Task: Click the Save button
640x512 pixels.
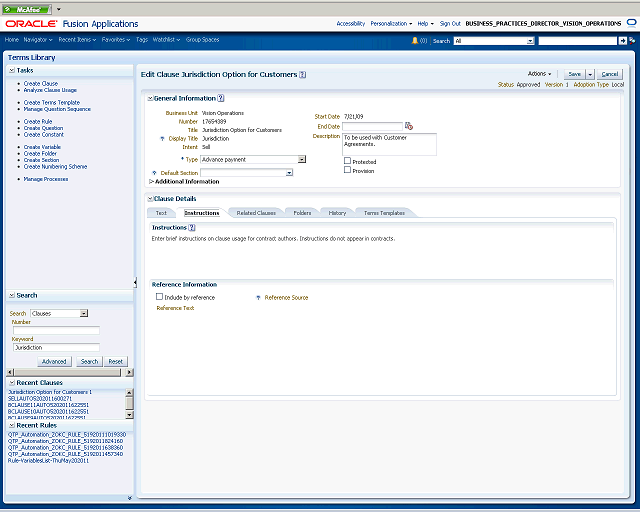Action: pos(575,74)
